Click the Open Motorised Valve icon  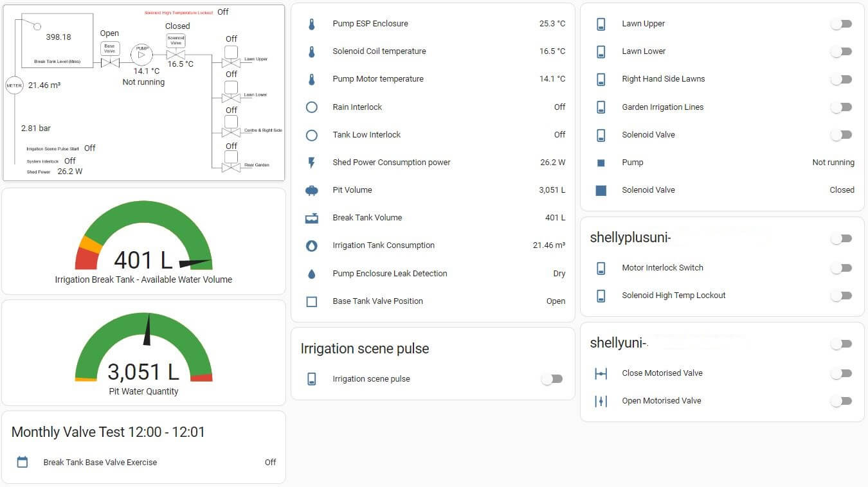coord(601,401)
